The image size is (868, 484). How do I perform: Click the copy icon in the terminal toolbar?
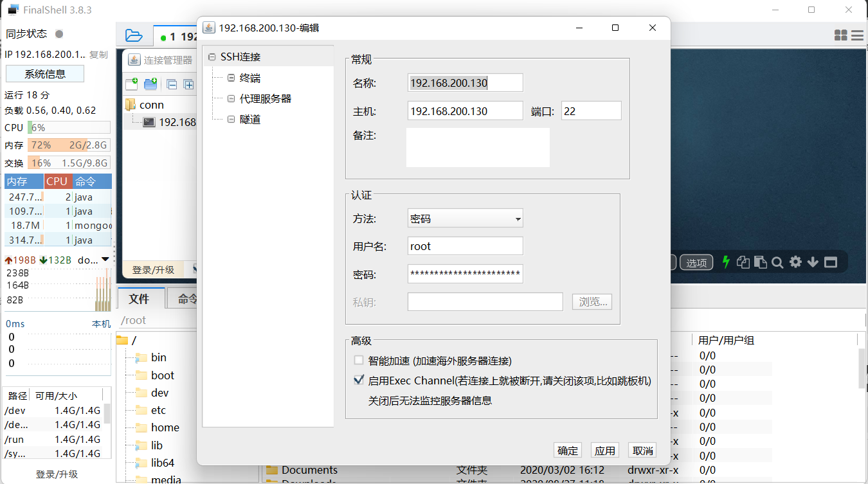pos(743,262)
